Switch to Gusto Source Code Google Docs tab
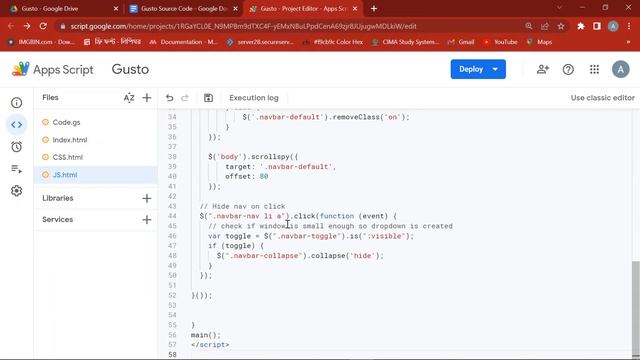Viewport: 640px width, 360px height. (184, 9)
